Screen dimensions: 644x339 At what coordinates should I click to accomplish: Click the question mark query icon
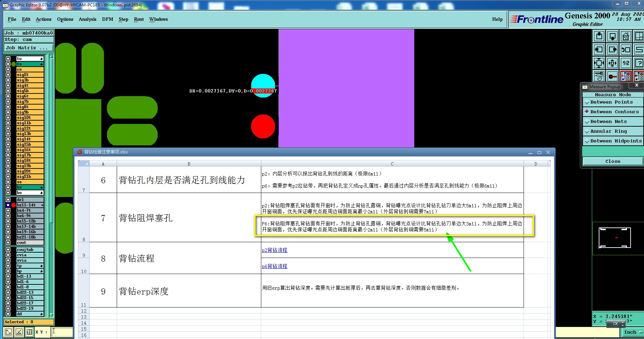coord(639,63)
